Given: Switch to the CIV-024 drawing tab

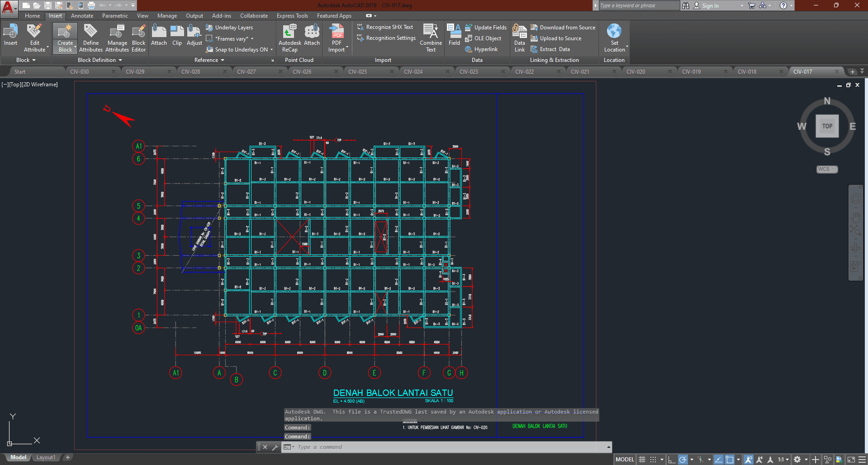Looking at the screenshot, I should point(413,72).
